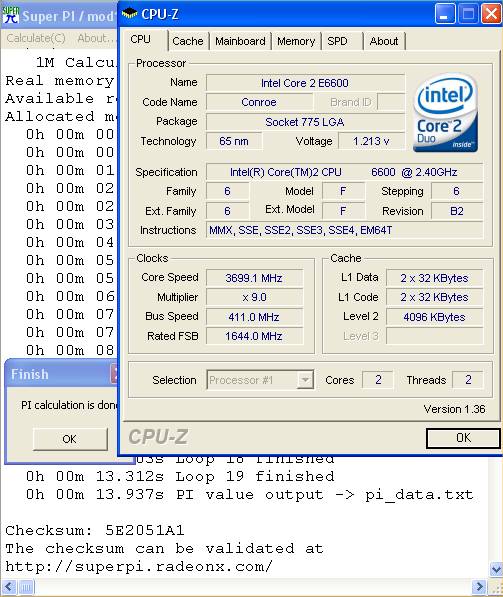The height and width of the screenshot is (597, 503).
Task: Click the Instructions field 'MMX, SSE, SSE2...'
Action: 344,230
